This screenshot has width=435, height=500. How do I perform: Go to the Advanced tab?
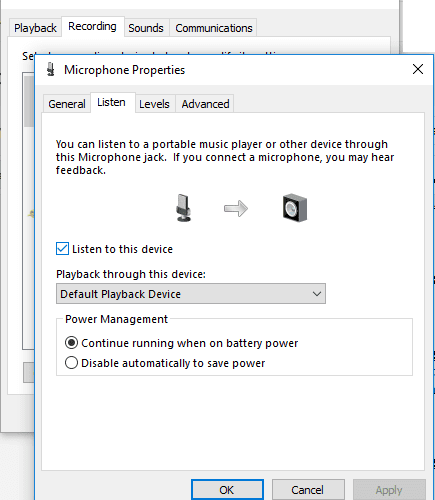(205, 104)
